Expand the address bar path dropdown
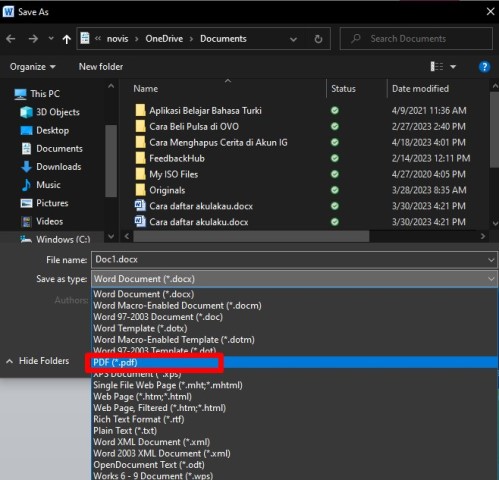Viewport: 499px width, 480px height. point(293,39)
